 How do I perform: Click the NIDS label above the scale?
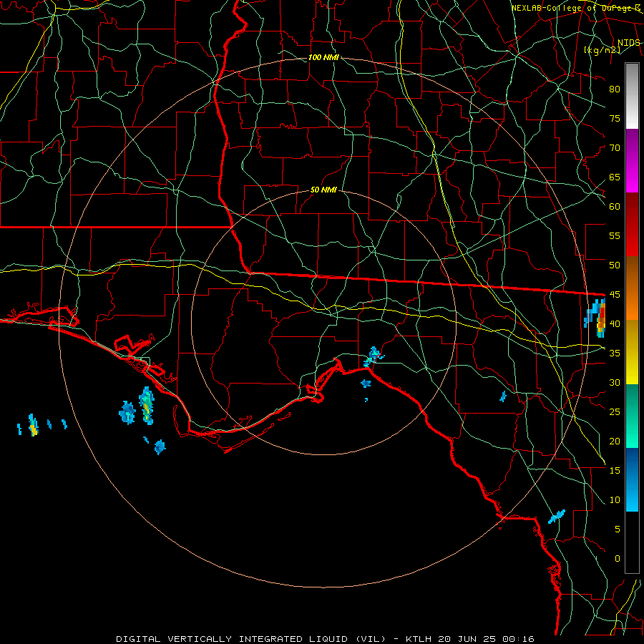pos(628,43)
